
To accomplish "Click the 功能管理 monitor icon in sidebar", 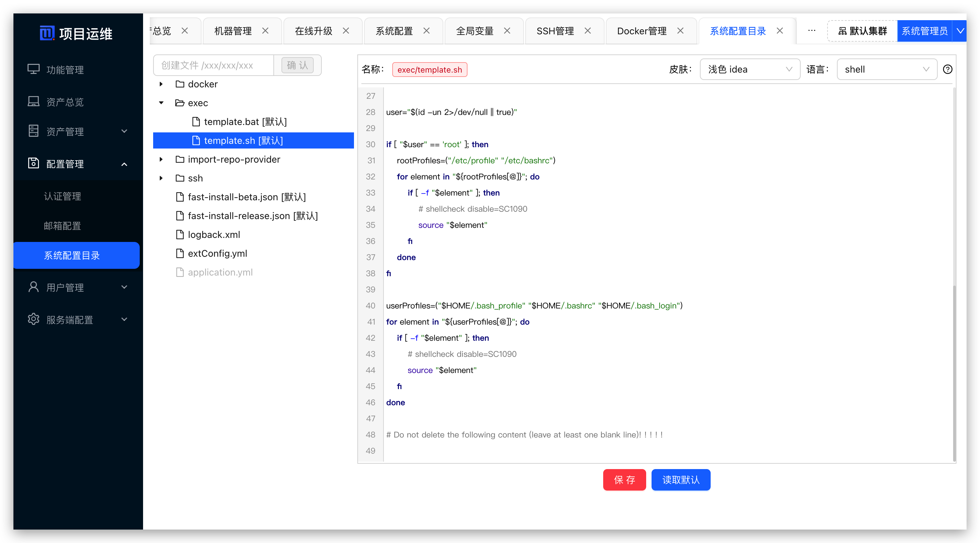I will click(34, 69).
